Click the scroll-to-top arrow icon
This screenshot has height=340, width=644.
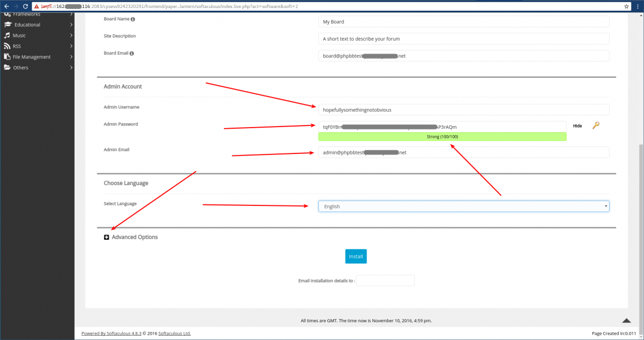click(626, 320)
